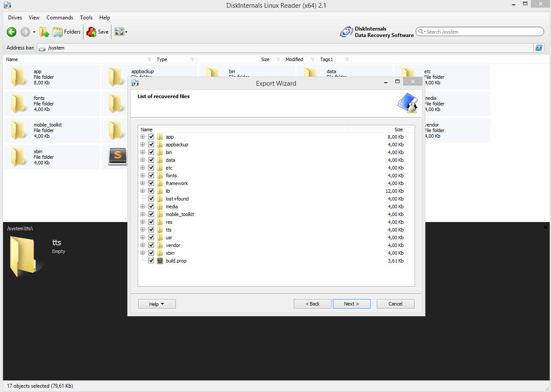Click the Go button beside address bar
The image size is (551, 392).
[539, 48]
